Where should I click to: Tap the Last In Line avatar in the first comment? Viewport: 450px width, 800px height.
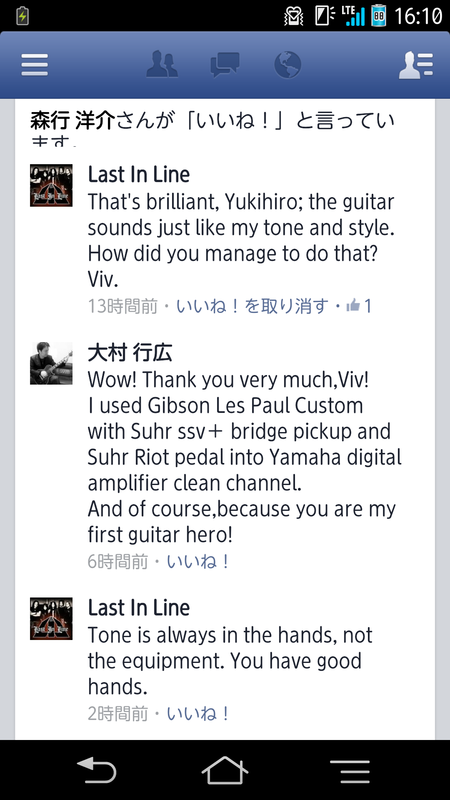pyautogui.click(x=51, y=185)
